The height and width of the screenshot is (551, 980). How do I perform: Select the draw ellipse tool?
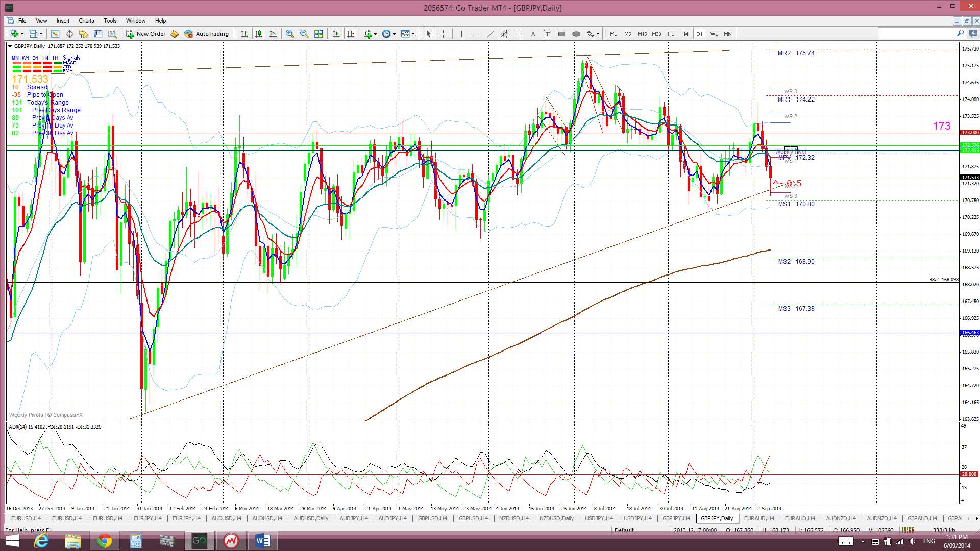click(576, 34)
